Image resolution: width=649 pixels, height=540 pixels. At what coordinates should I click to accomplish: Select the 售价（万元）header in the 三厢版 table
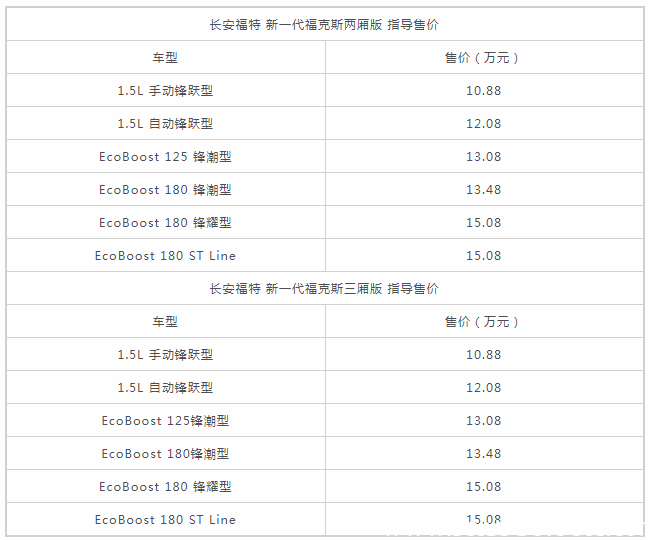click(483, 321)
